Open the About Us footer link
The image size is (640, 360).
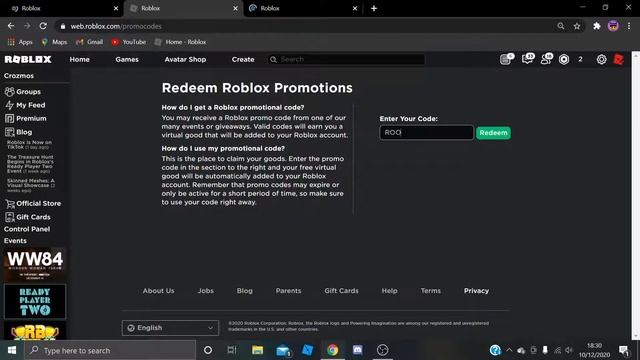(x=158, y=291)
